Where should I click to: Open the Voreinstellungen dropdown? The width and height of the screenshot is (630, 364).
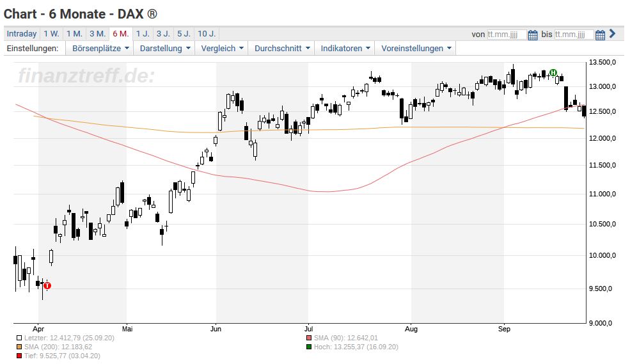(x=416, y=48)
